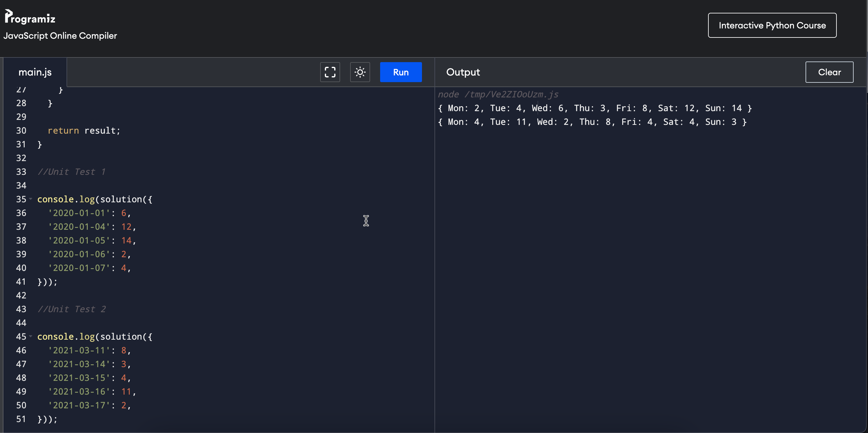Enter fullscreen editor mode

tap(330, 72)
